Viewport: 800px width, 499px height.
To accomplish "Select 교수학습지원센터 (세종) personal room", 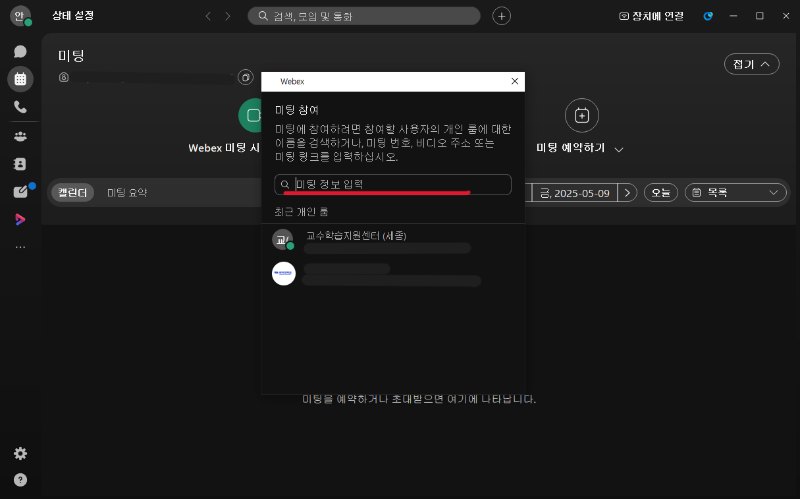I will 393,241.
